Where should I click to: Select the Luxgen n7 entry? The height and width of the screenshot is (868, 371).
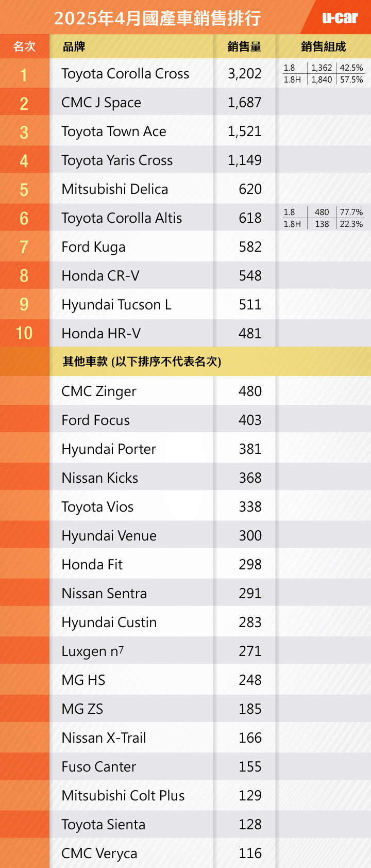(93, 651)
